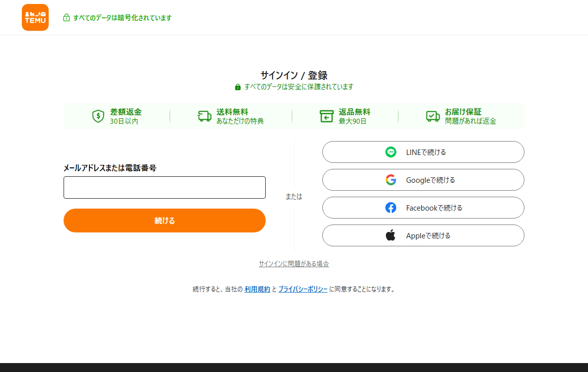Viewport: 588px width, 372px height.
Task: Continue with the LINEで続ける button
Action: [424, 152]
